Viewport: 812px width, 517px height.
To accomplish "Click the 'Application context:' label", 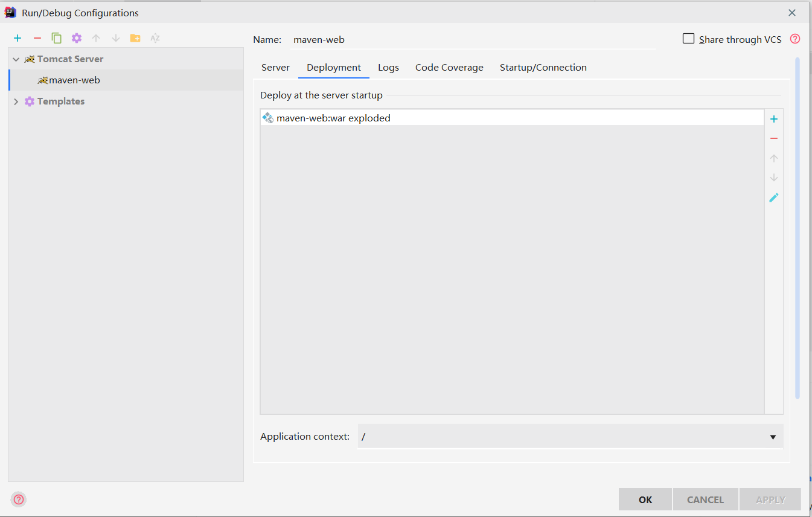I will click(x=305, y=436).
